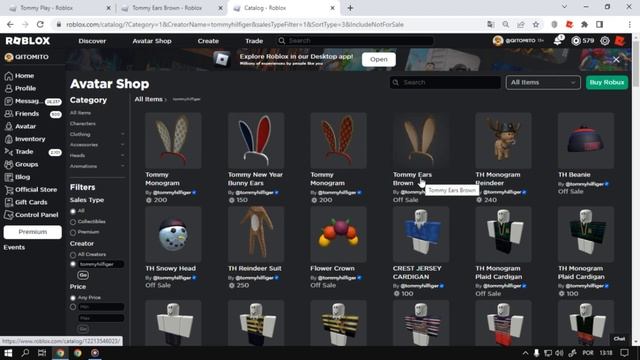Open the Avatar sidebar icon
This screenshot has height=360, width=640.
tap(9, 127)
